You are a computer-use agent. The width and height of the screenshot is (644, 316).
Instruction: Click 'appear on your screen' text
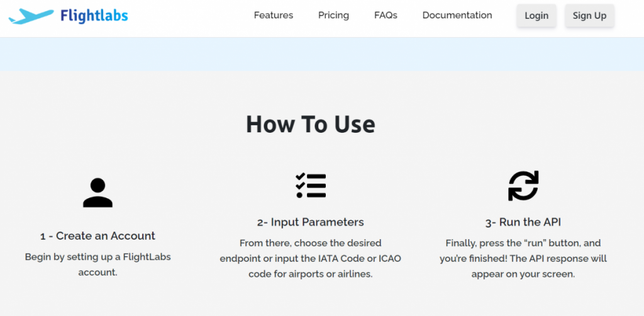pyautogui.click(x=523, y=274)
